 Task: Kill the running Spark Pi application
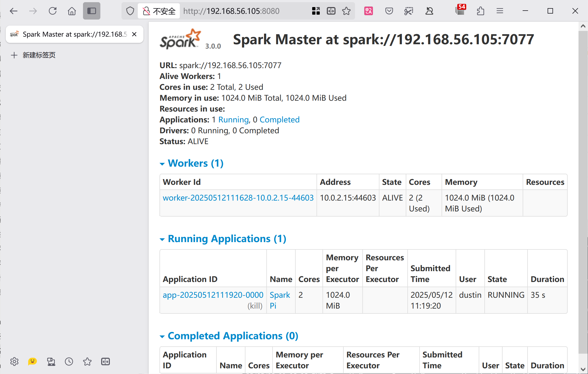pyautogui.click(x=255, y=306)
